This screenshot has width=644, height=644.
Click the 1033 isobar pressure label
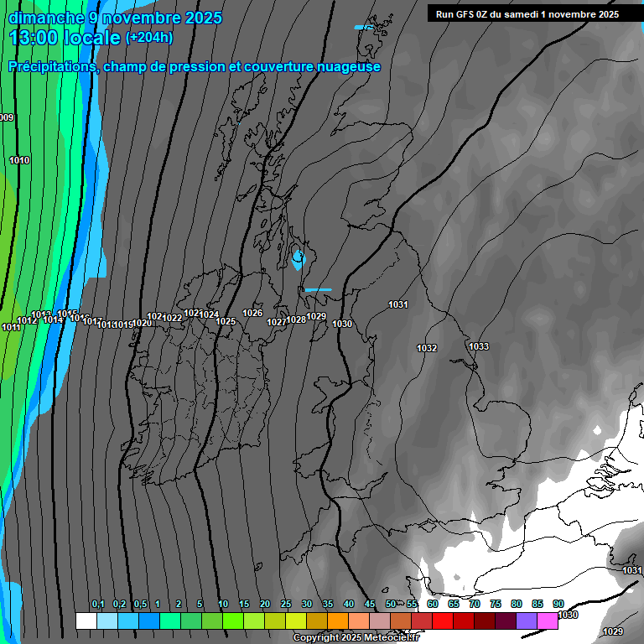(x=479, y=346)
